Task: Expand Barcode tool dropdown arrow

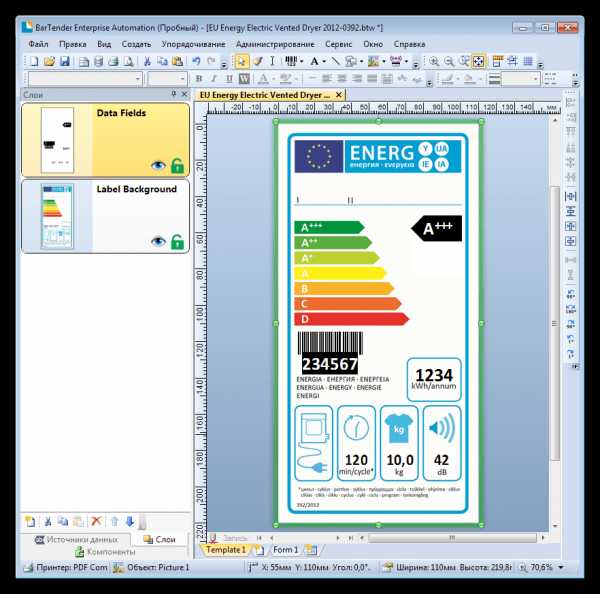Action: [x=302, y=62]
